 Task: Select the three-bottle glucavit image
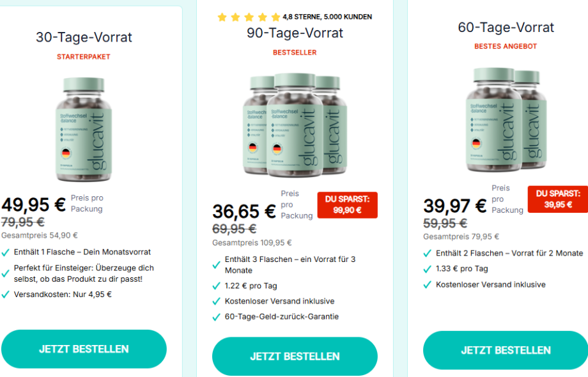tap(295, 125)
